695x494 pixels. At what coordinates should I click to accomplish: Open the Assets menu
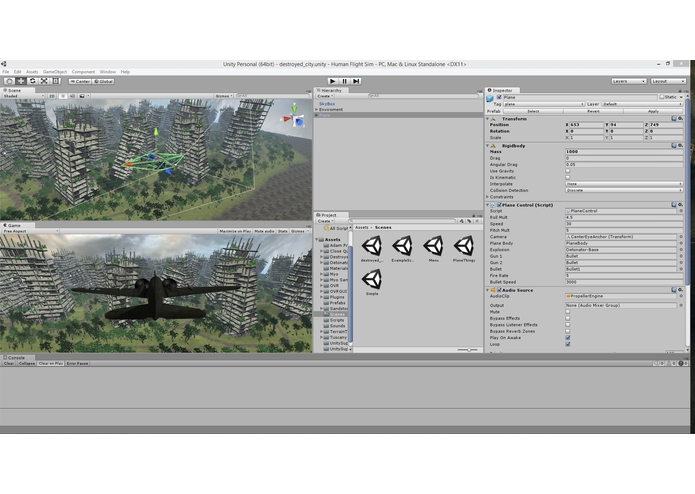pos(32,71)
